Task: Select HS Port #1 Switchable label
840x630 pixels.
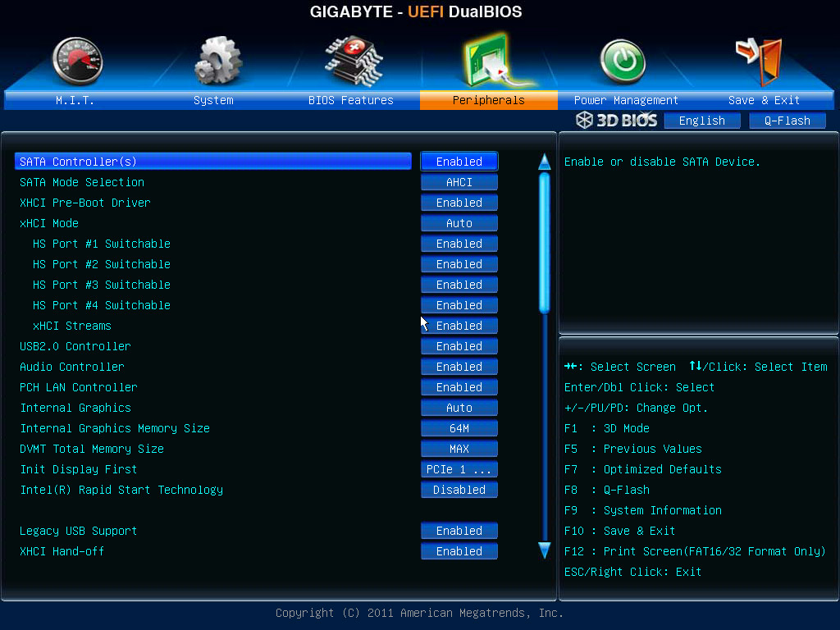Action: (102, 244)
